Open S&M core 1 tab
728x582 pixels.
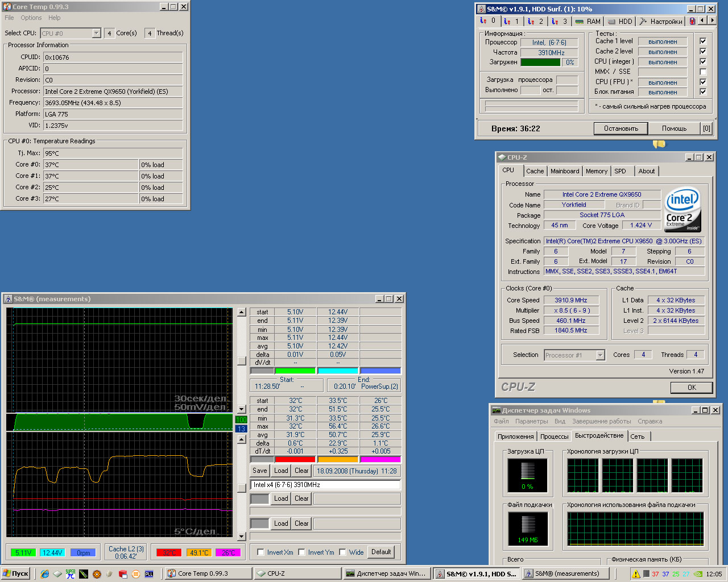512,21
